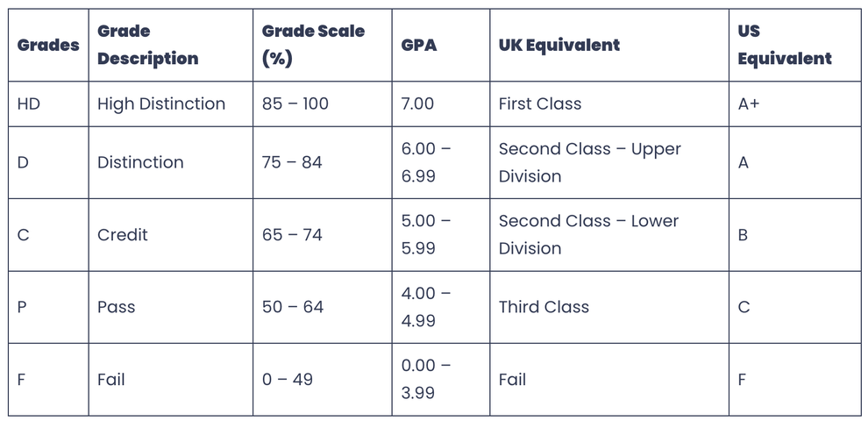Image resolution: width=868 pixels, height=421 pixels.
Task: Select the 0 – 49 grade scale cell
Action: tap(287, 380)
